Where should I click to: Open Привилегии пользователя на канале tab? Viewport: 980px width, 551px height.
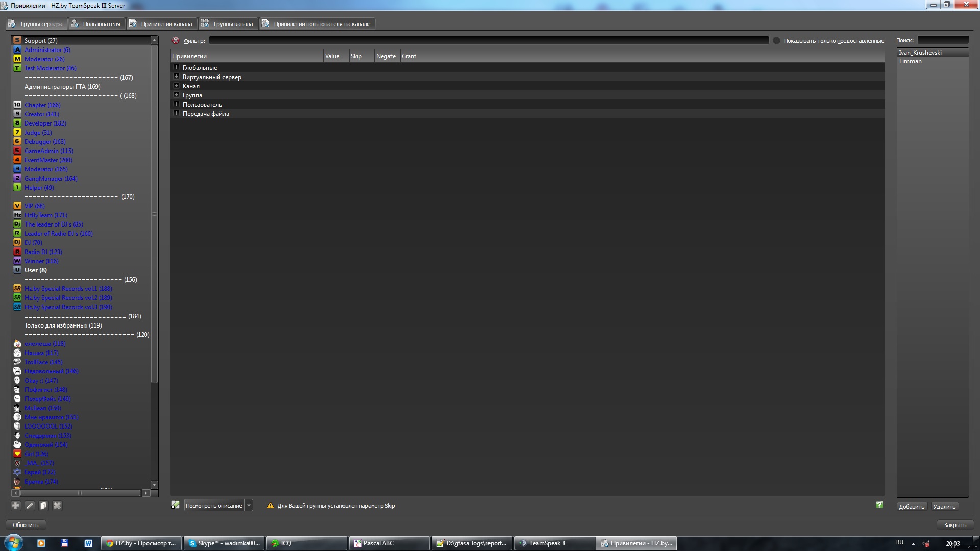click(x=317, y=24)
